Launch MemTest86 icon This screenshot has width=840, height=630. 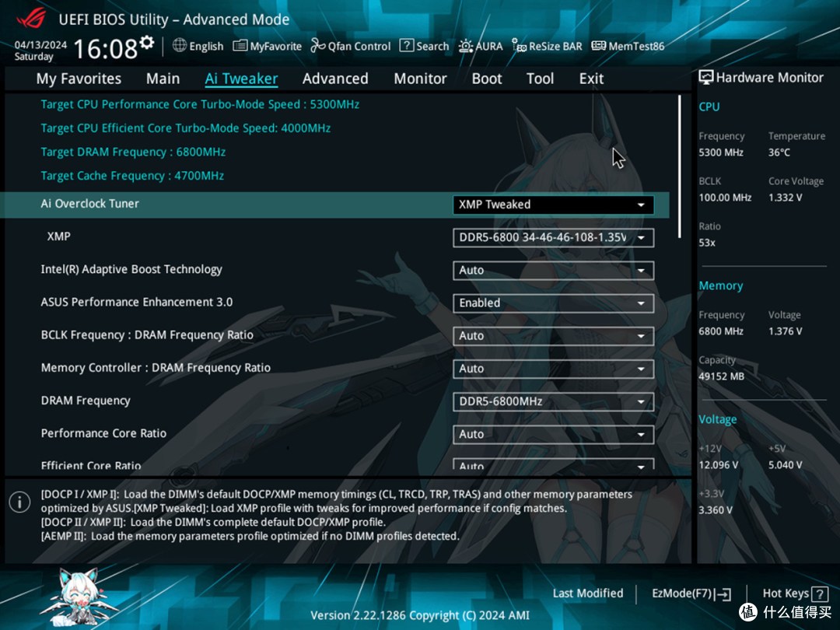click(x=598, y=46)
